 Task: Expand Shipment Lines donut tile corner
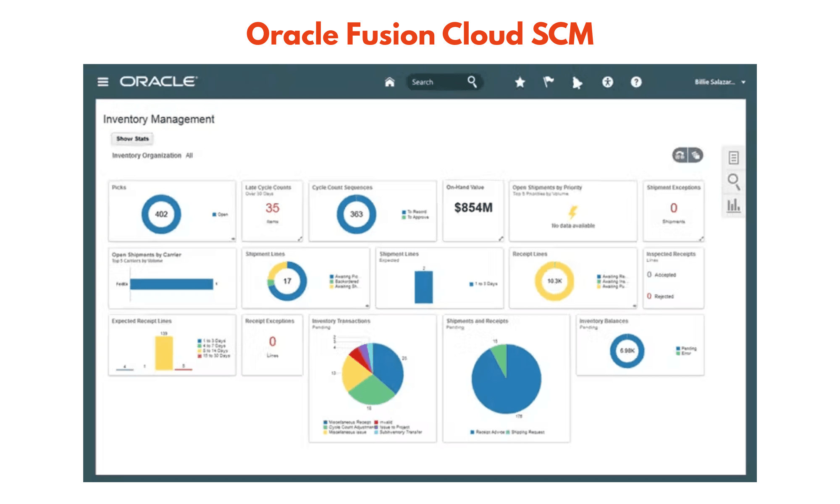tap(367, 306)
